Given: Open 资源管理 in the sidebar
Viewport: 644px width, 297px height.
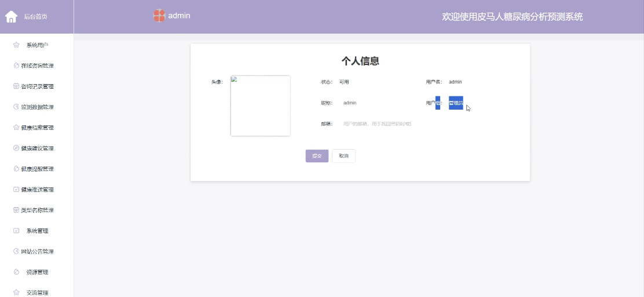Looking at the screenshot, I should 37,272.
